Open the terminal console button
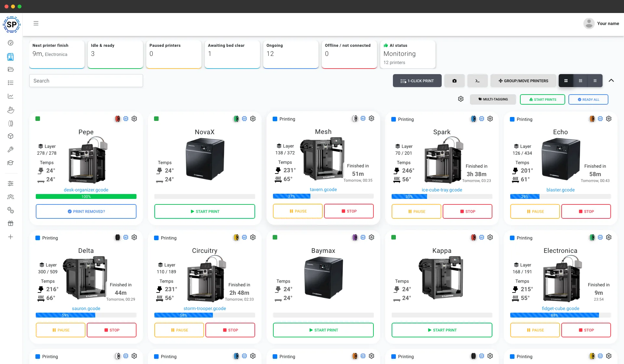Viewport: 624px width, 364px height. tap(477, 81)
